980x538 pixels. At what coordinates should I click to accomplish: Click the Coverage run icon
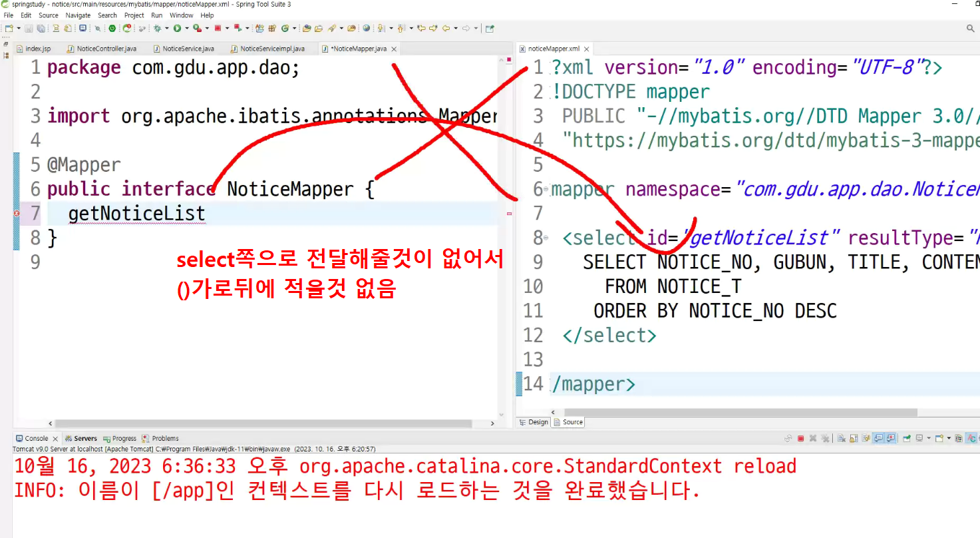tap(197, 29)
